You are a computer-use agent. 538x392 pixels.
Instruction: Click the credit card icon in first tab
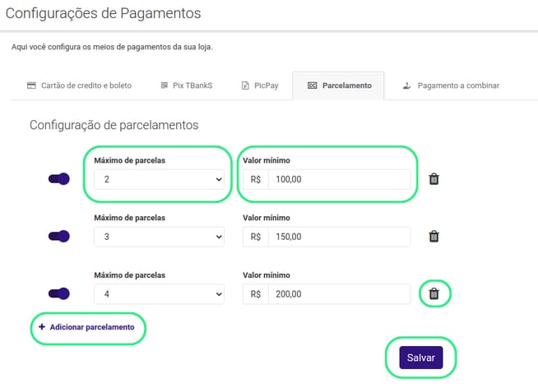[x=31, y=85]
